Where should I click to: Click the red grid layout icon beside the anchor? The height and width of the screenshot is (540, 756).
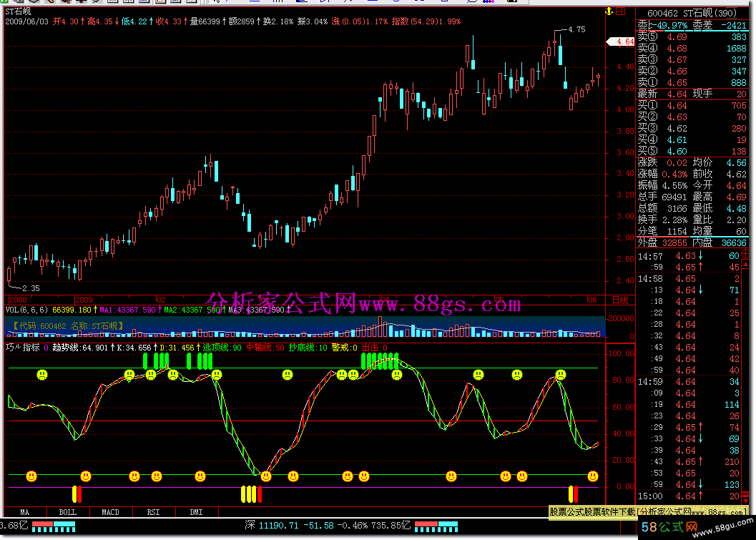pyautogui.click(x=621, y=11)
